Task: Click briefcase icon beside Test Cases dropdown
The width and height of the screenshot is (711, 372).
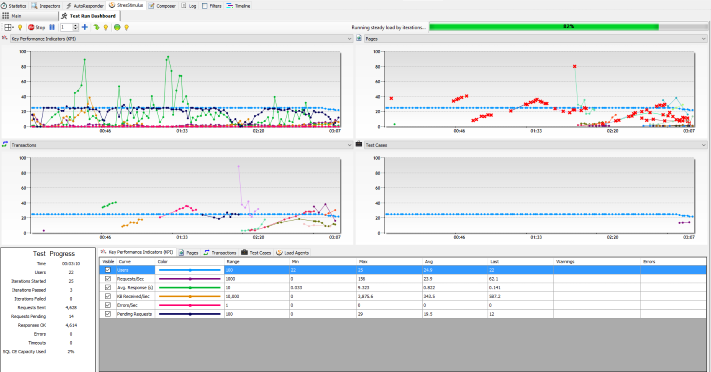Action: [x=359, y=144]
